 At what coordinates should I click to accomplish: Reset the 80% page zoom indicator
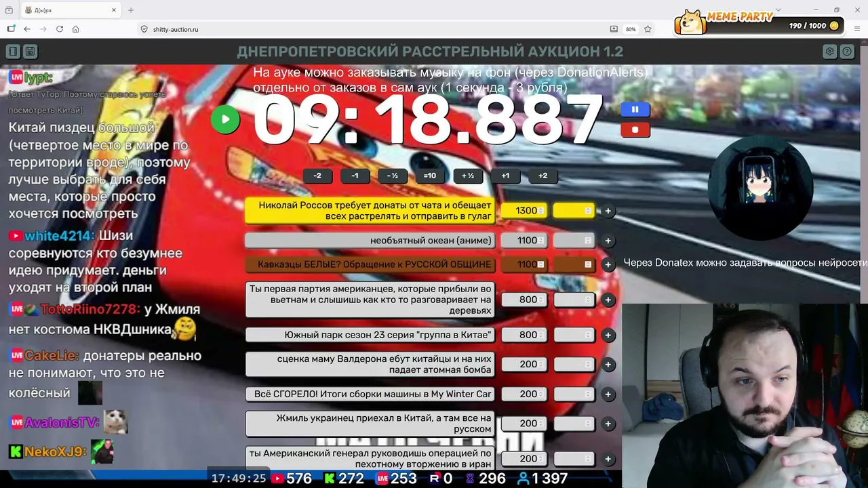click(631, 29)
